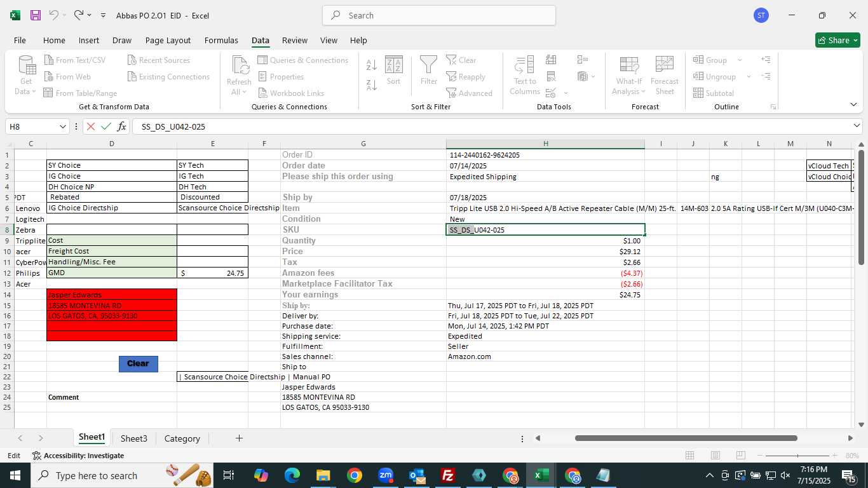Screen dimensions: 868x488
Task: Toggle the Filter funnel
Action: tap(428, 70)
